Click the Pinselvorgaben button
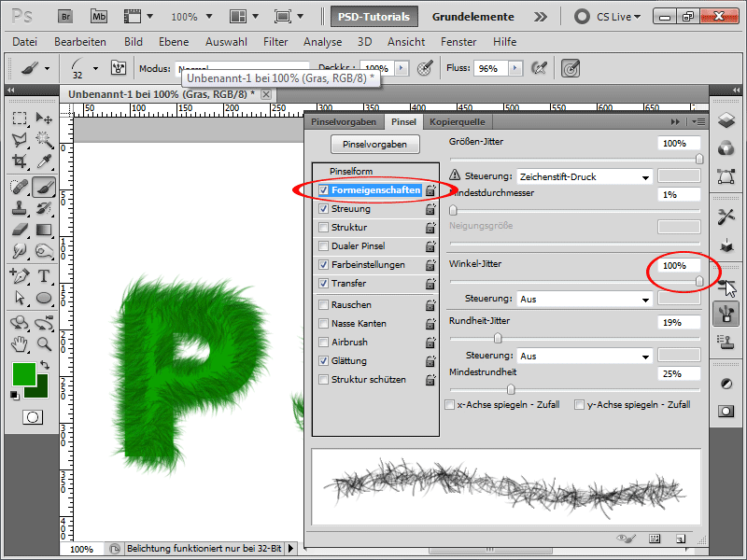 [x=375, y=145]
